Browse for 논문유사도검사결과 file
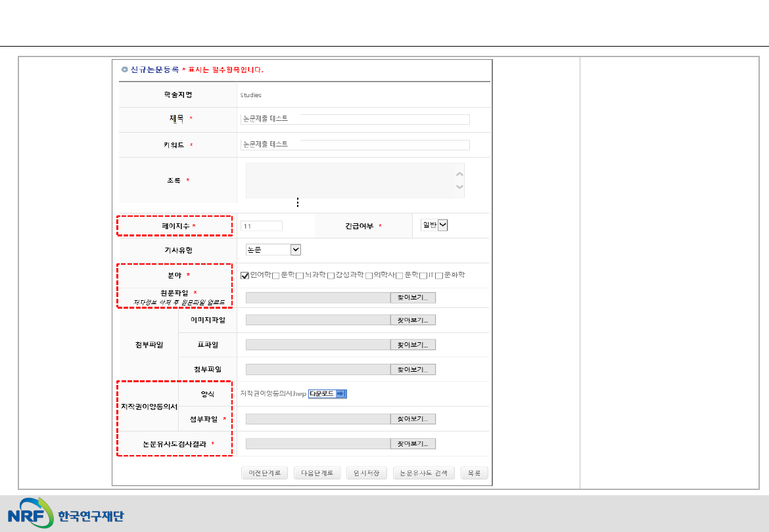 413,444
